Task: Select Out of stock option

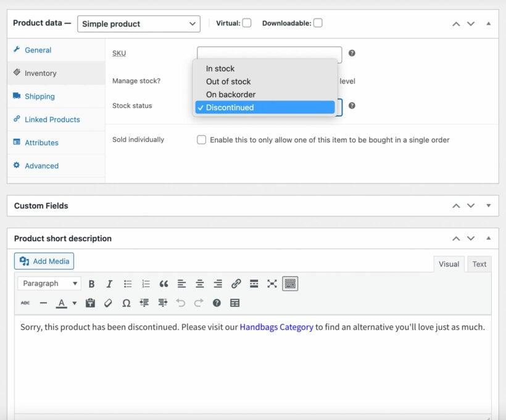Action: pyautogui.click(x=265, y=81)
